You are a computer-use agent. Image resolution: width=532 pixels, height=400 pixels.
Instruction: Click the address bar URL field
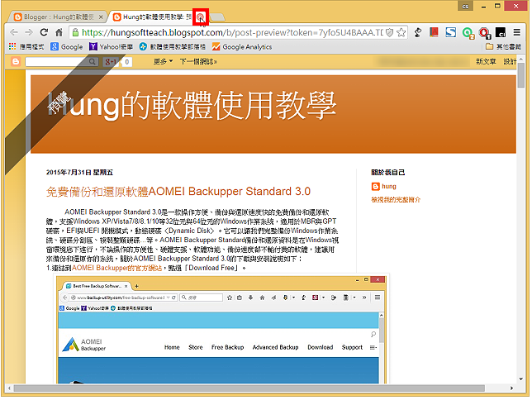232,32
